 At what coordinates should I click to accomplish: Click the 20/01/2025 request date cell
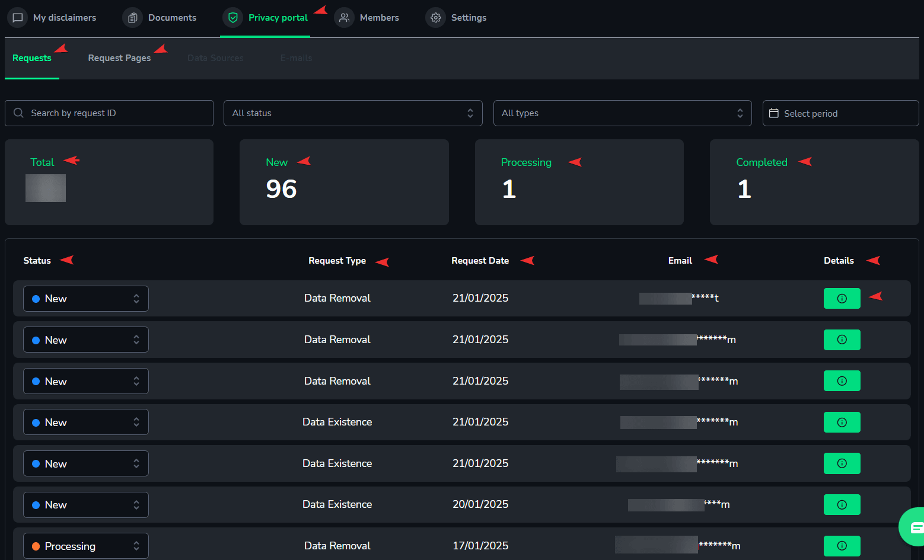pos(480,504)
